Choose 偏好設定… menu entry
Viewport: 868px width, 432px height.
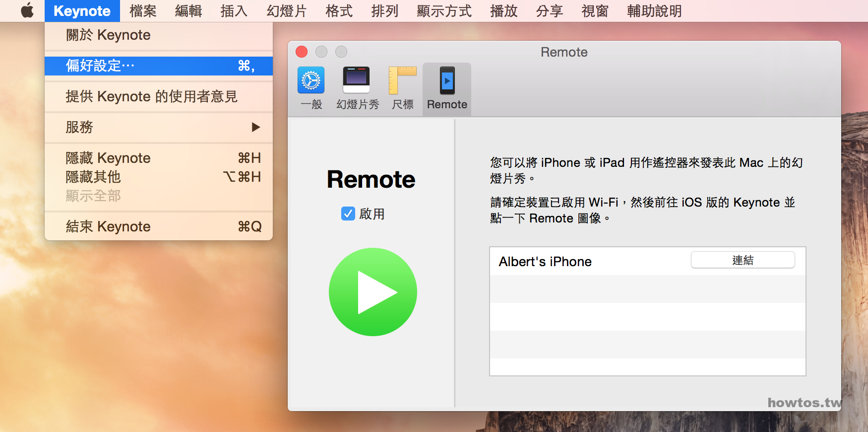point(159,66)
